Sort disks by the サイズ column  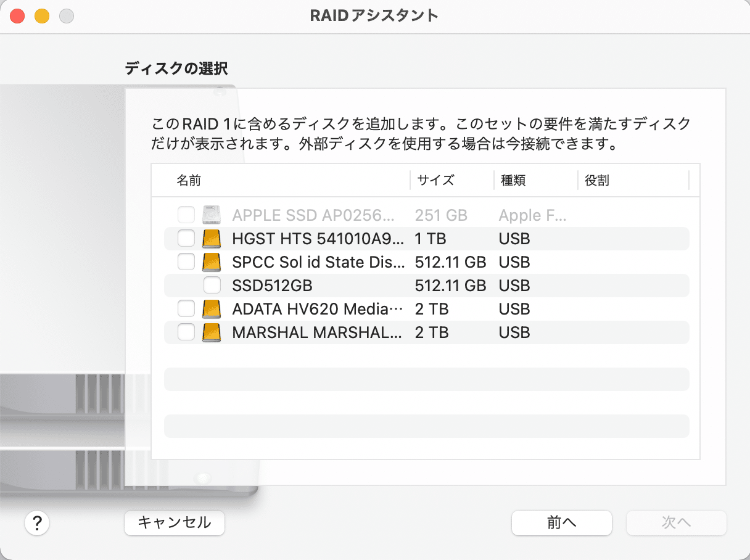coord(438,179)
